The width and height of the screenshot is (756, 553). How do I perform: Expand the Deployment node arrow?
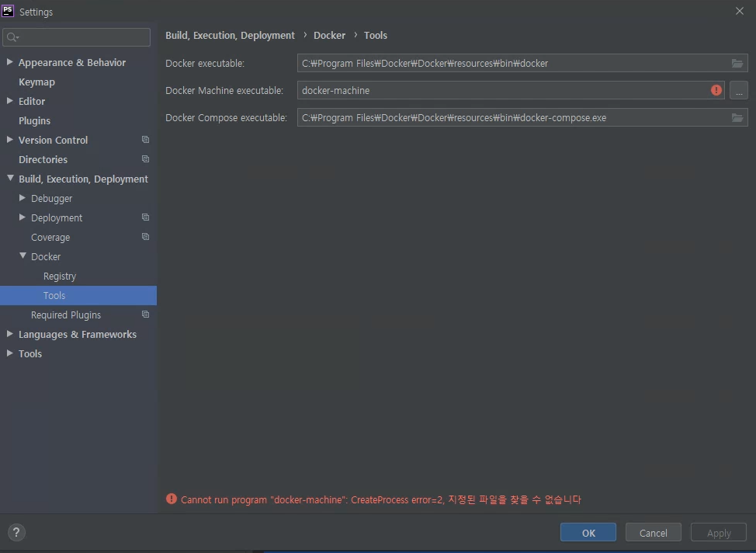[23, 217]
